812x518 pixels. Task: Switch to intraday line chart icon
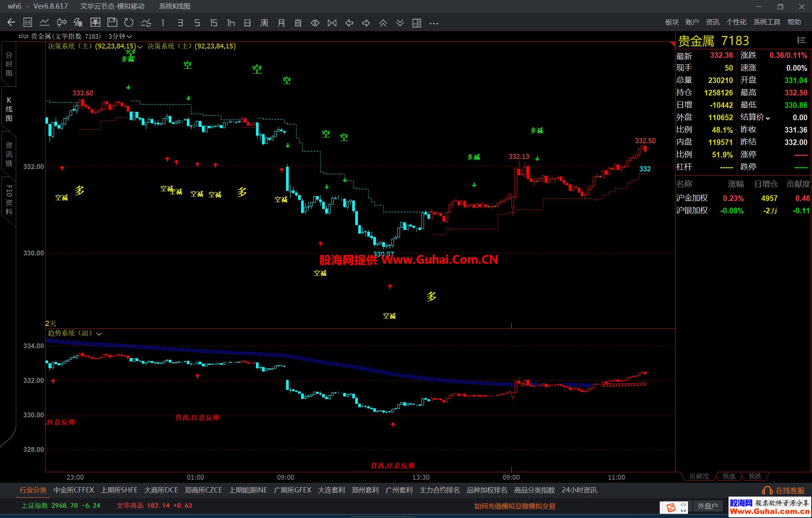[x=45, y=23]
